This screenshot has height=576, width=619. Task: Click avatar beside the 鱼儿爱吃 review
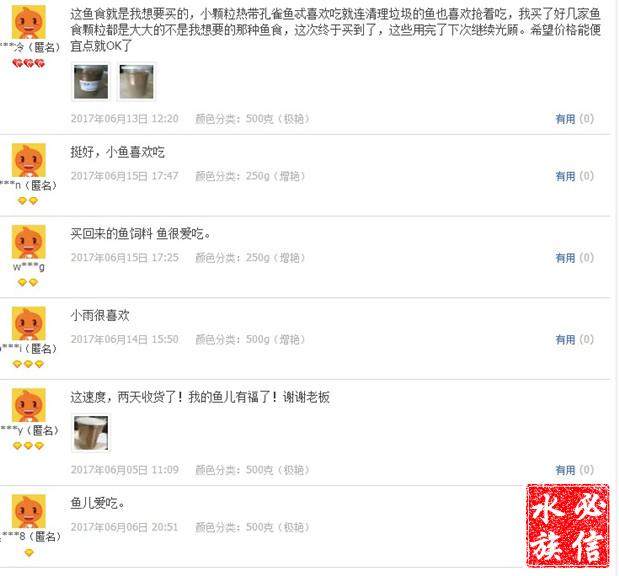pyautogui.click(x=28, y=511)
